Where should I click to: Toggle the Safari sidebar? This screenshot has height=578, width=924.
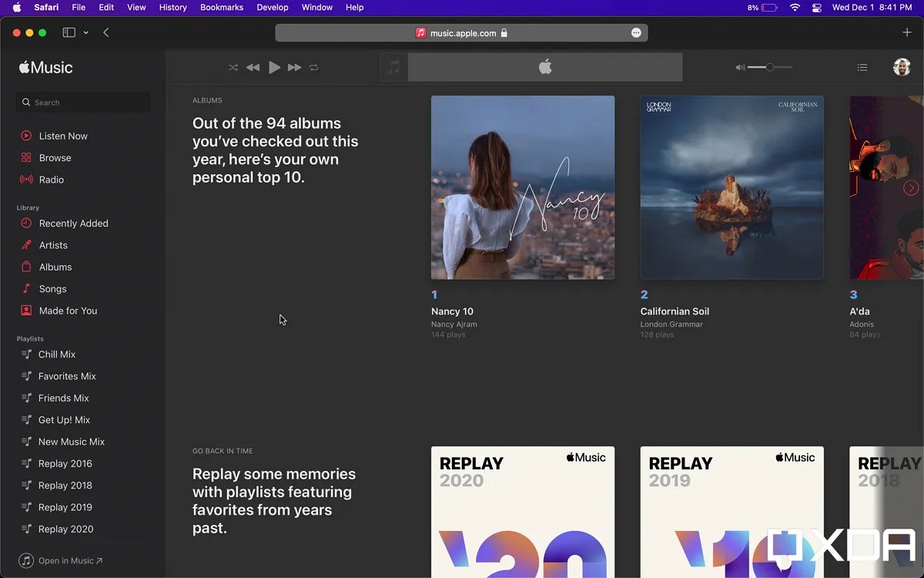69,32
